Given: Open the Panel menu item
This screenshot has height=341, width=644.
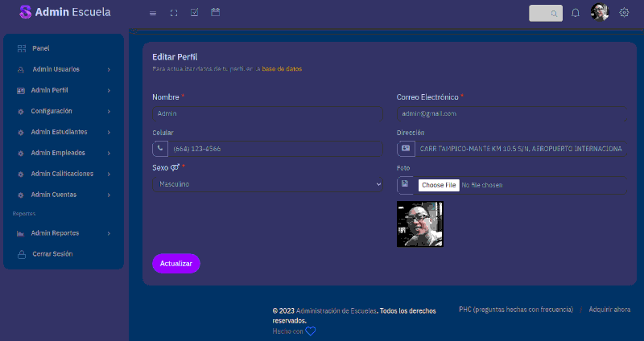Looking at the screenshot, I should coord(40,48).
